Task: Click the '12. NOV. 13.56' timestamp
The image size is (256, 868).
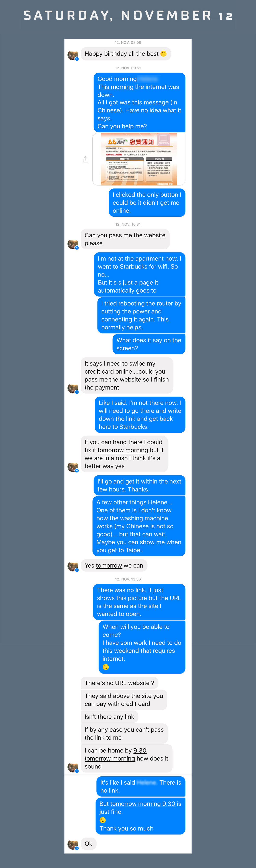Action: click(128, 579)
